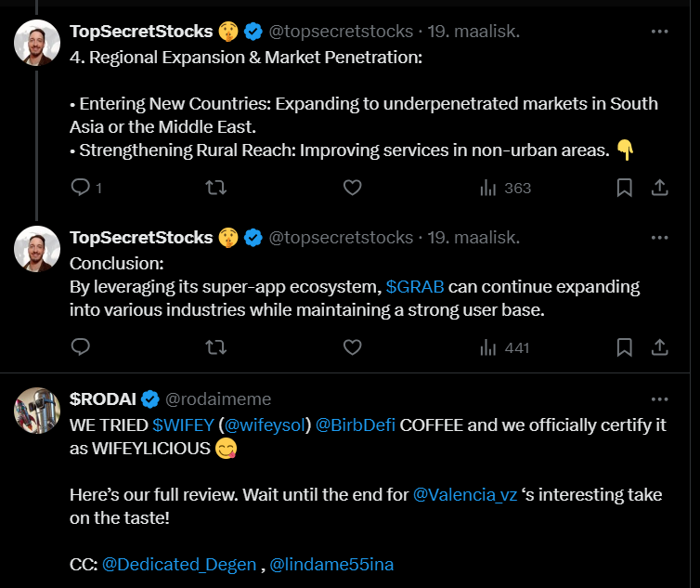The image size is (700, 588).
Task: View analytics showing 363 views
Action: [505, 188]
